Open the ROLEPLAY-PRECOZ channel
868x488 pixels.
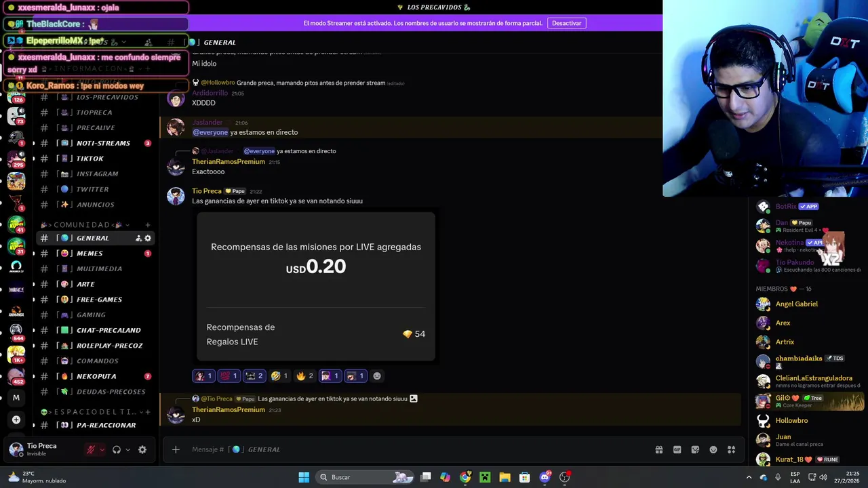click(96, 346)
